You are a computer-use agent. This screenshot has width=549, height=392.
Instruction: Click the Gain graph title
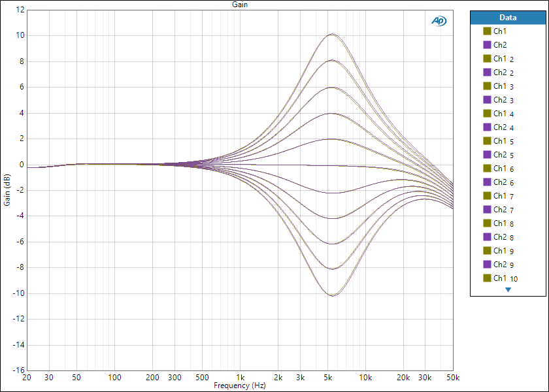pos(240,5)
